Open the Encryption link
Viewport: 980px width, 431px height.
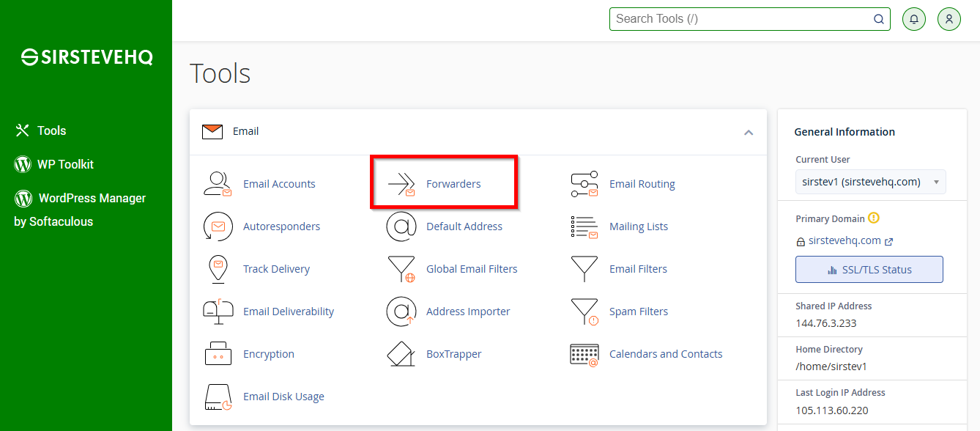click(x=269, y=354)
